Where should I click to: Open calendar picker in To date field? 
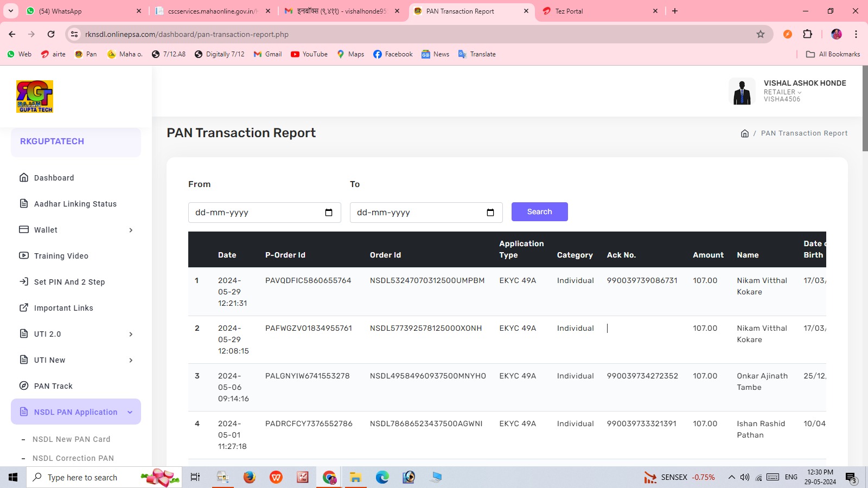490,213
